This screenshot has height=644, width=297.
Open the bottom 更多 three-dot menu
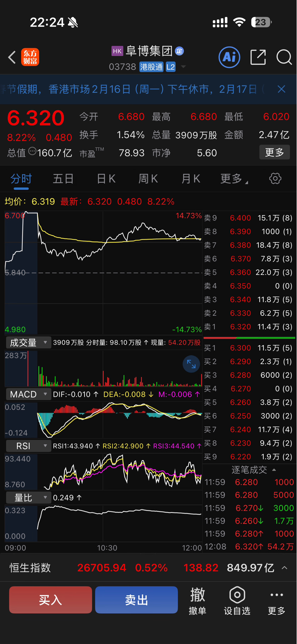coord(277,600)
